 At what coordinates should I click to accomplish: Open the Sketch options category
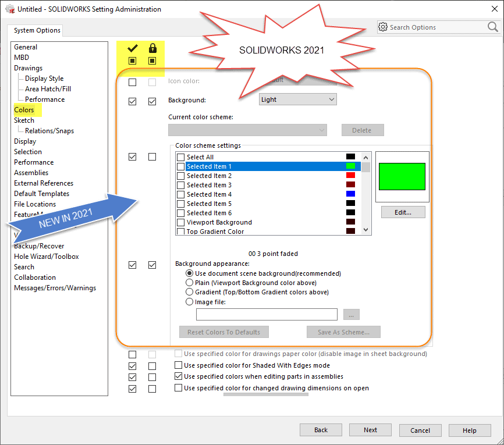point(24,120)
